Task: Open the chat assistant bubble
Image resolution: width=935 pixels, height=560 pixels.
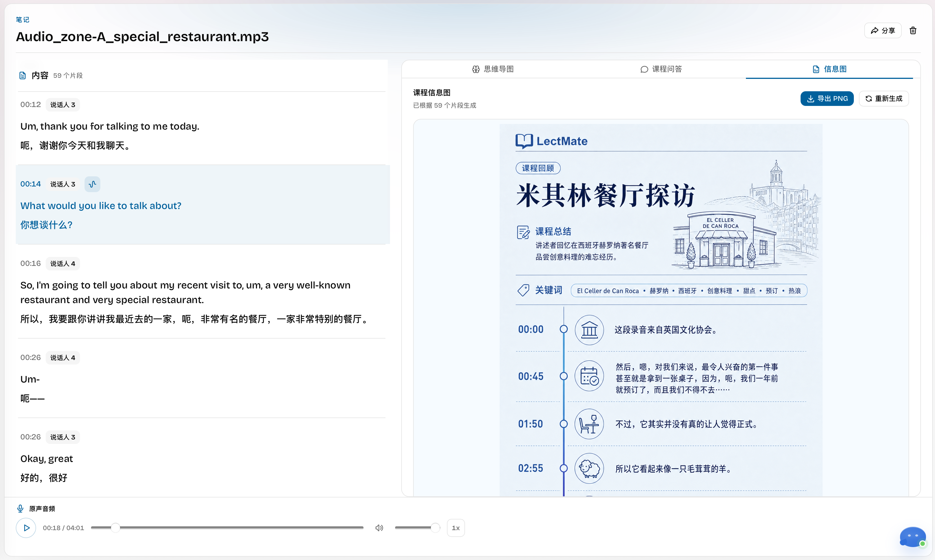Action: point(912,537)
